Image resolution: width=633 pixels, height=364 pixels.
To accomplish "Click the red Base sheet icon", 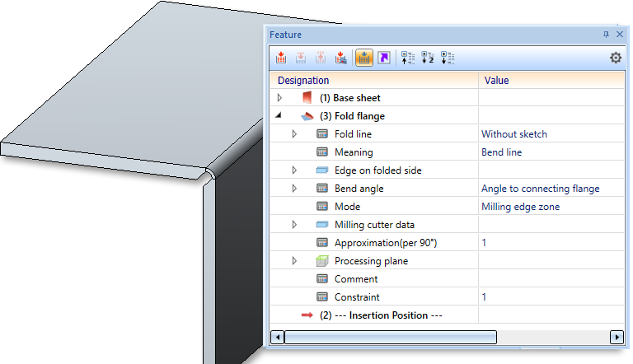I will pos(307,97).
